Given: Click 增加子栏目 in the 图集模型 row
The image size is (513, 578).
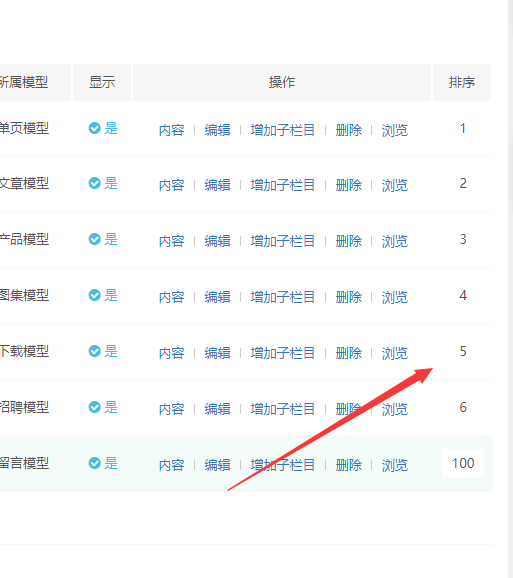Looking at the screenshot, I should coord(283,297).
